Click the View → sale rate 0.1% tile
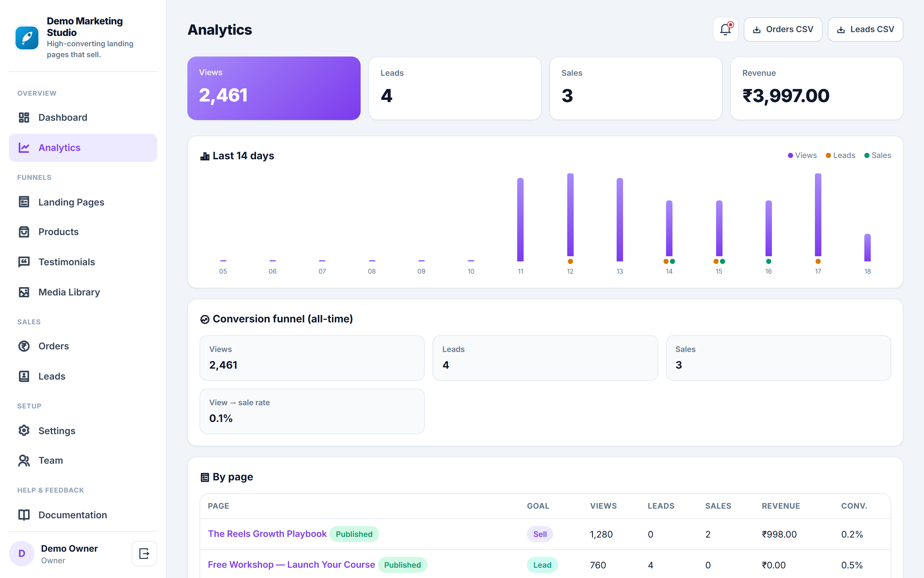This screenshot has width=924, height=578. click(312, 411)
